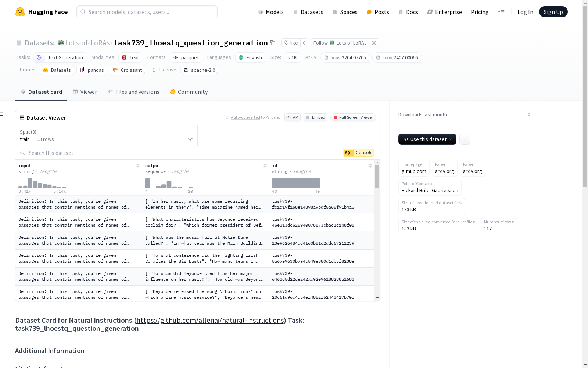The height and width of the screenshot is (368, 588).
Task: Open the github.com Homepage link
Action: pyautogui.click(x=414, y=168)
